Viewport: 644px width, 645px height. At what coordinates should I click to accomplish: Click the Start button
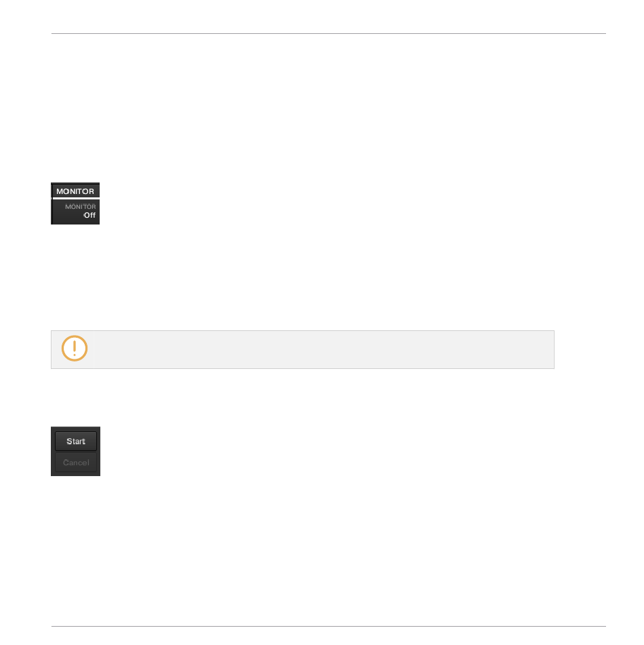(76, 441)
